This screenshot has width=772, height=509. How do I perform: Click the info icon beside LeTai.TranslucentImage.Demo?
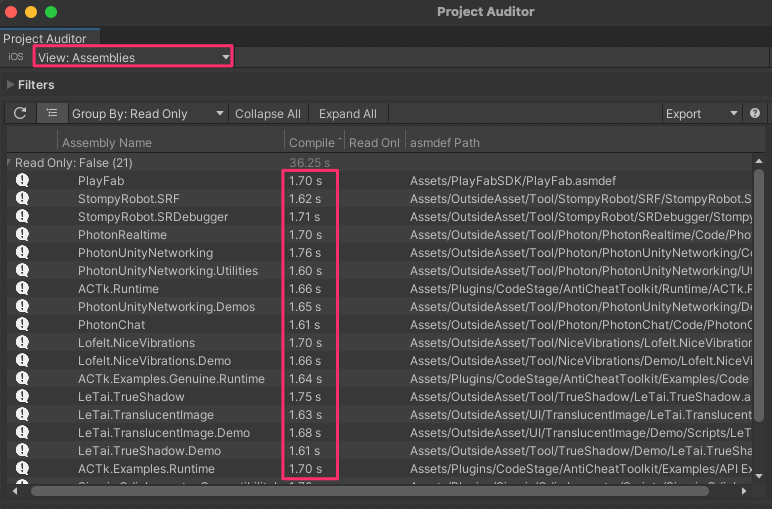tap(22, 432)
